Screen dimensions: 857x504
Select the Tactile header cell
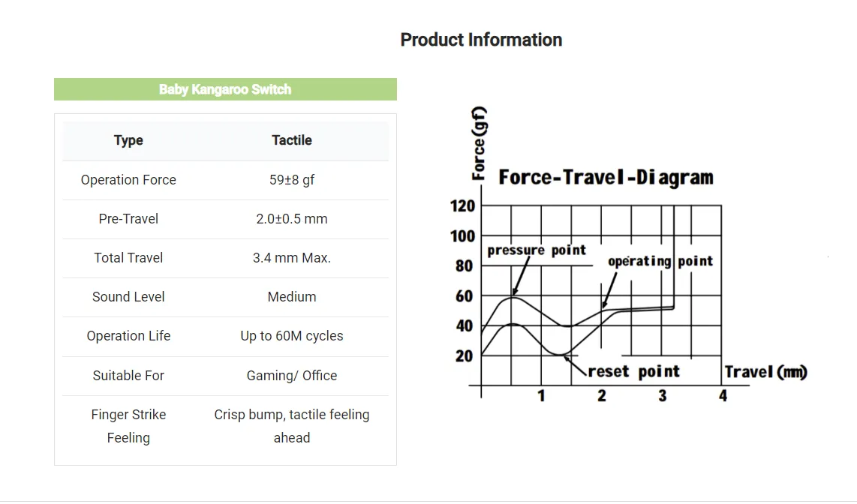click(291, 140)
